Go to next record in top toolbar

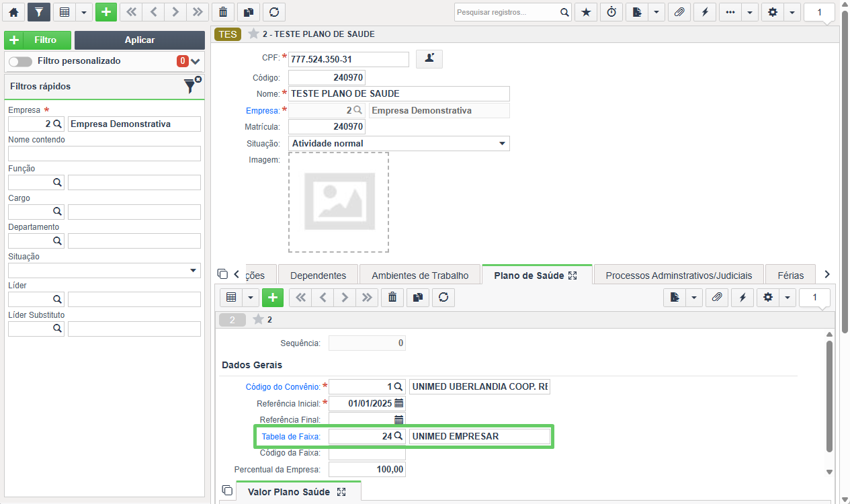point(175,12)
